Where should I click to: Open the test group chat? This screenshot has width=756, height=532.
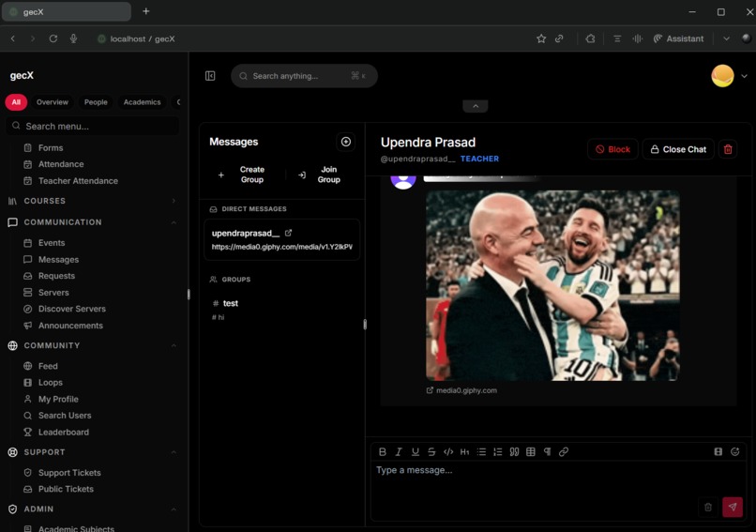(x=282, y=310)
